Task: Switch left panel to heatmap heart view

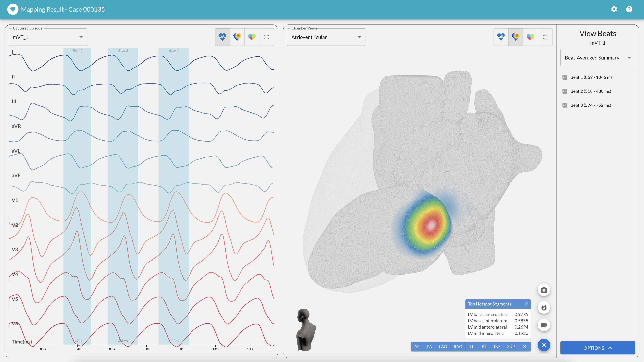Action: 237,37
